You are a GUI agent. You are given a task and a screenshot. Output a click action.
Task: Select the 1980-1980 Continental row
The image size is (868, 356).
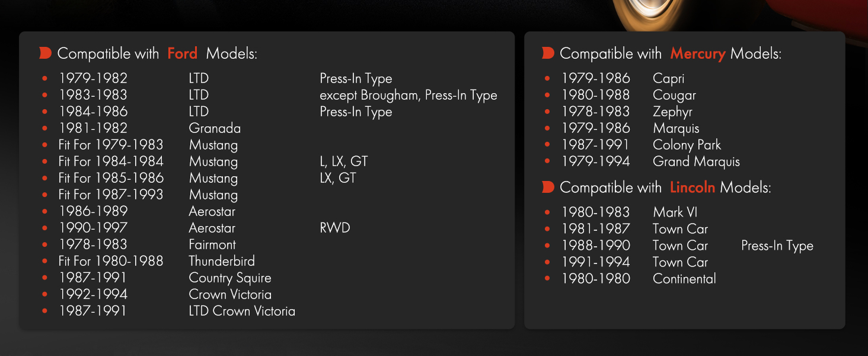click(x=631, y=279)
